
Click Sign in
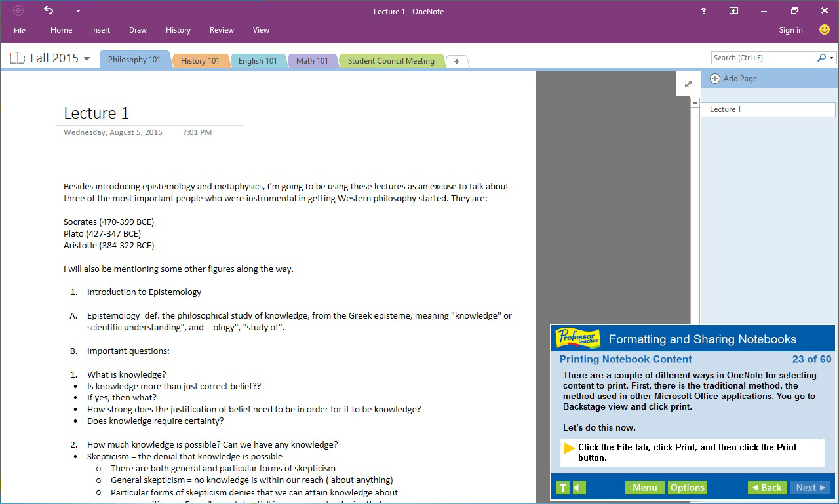(x=790, y=30)
